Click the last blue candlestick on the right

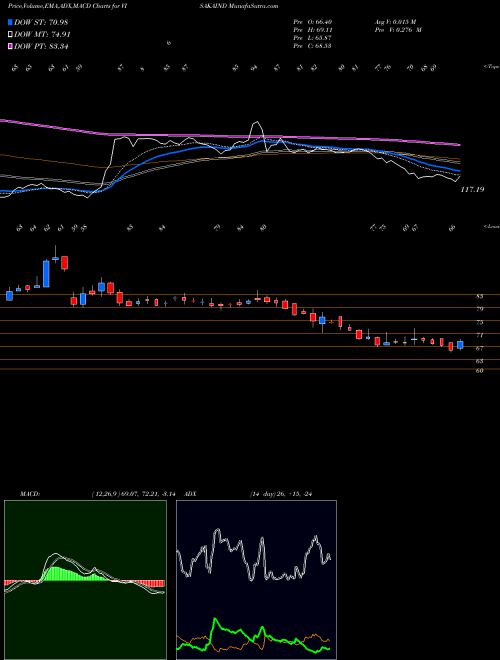460,345
